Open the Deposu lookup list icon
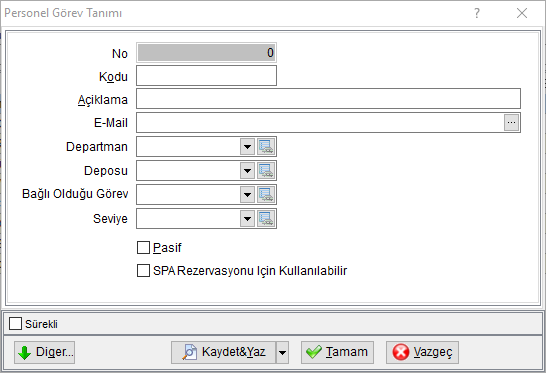 (266, 171)
